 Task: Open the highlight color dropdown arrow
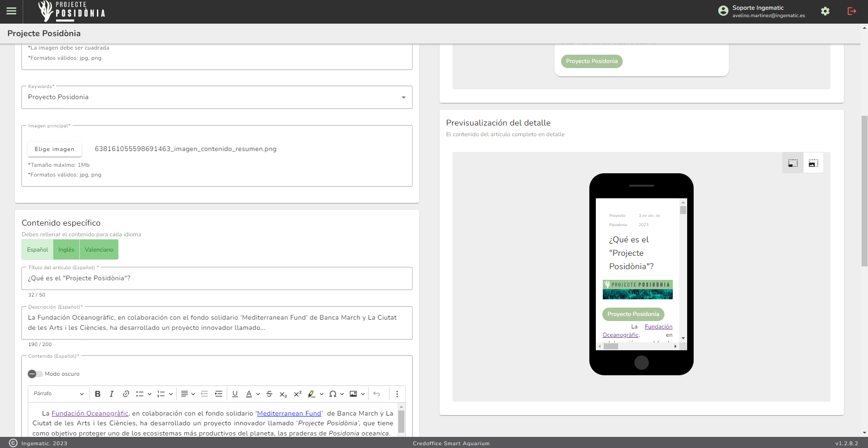pyautogui.click(x=321, y=394)
